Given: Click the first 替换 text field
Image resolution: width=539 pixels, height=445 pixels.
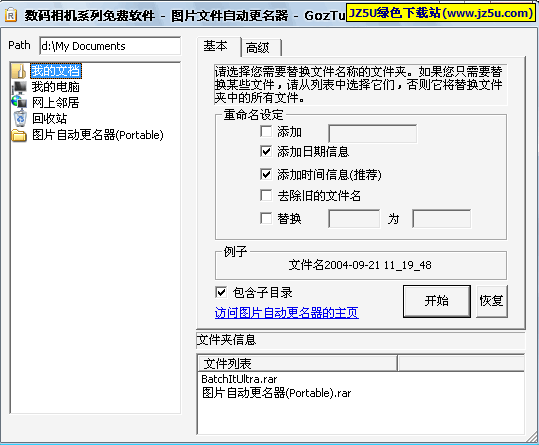Looking at the screenshot, I should [x=354, y=219].
